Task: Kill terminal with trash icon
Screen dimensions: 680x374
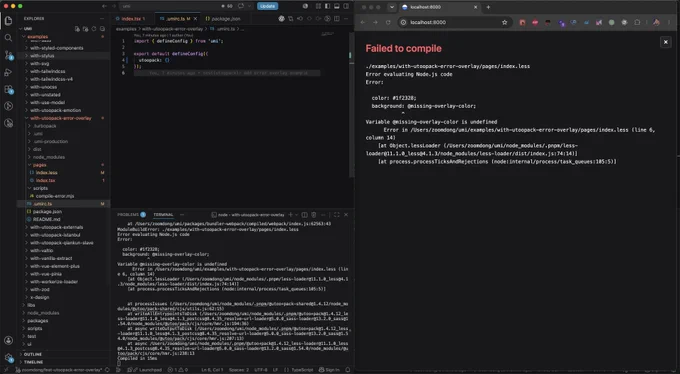Action: pos(314,215)
